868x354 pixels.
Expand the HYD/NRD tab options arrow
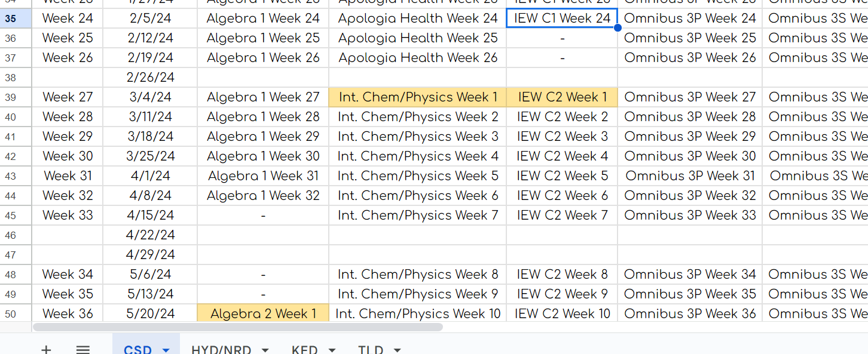pos(265,350)
